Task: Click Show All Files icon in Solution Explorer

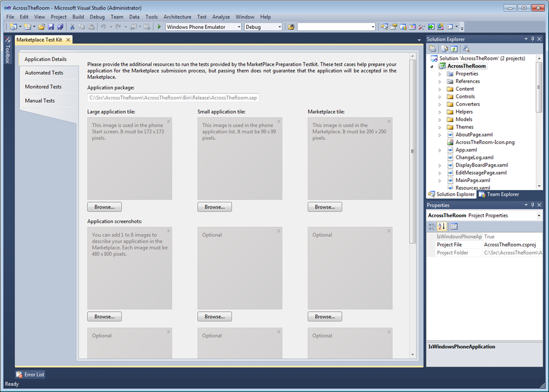Action: tap(444, 49)
